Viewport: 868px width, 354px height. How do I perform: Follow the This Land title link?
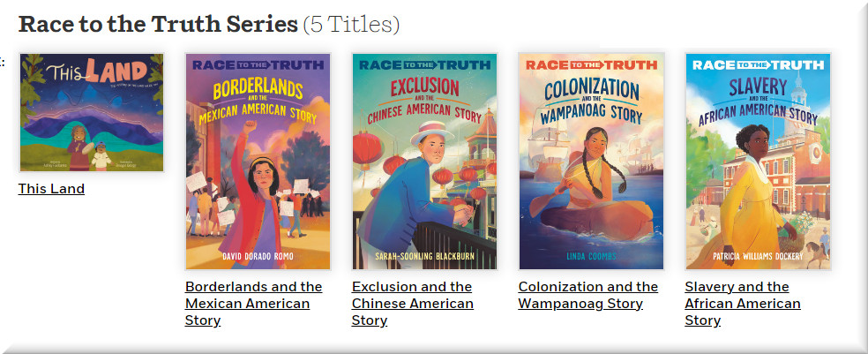click(51, 189)
